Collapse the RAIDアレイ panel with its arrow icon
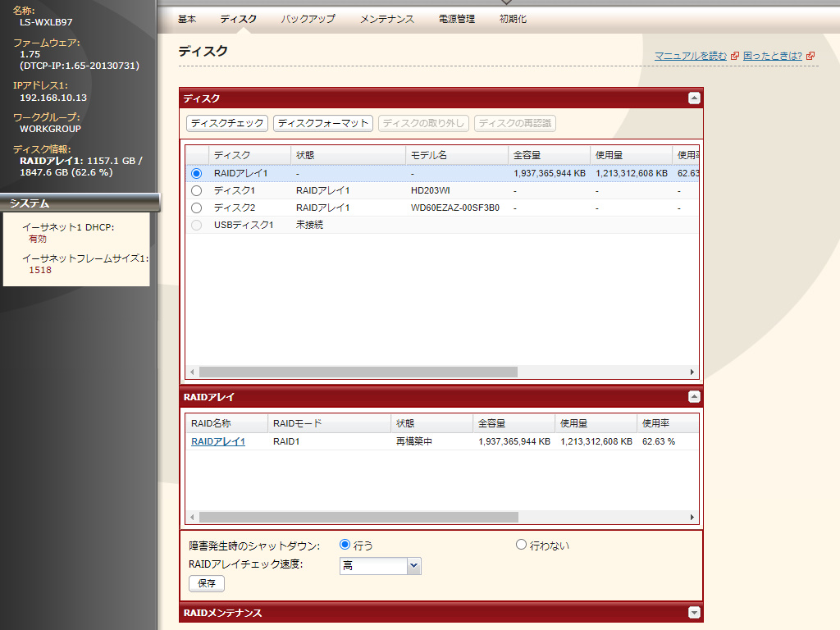The image size is (840, 630). 694,397
